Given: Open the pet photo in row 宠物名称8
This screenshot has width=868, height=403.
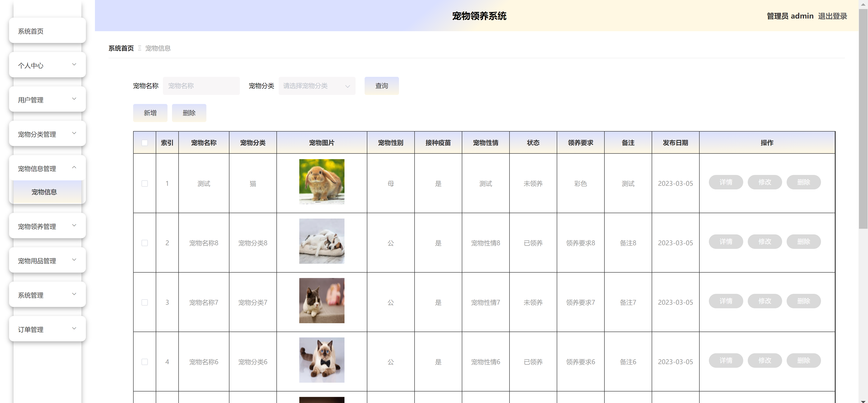Looking at the screenshot, I should (x=322, y=241).
